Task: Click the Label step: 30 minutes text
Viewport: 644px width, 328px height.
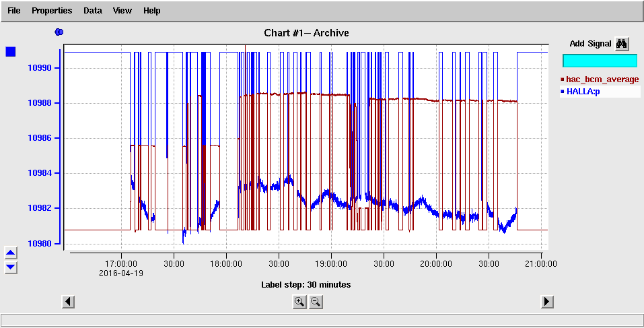Action: pos(306,284)
